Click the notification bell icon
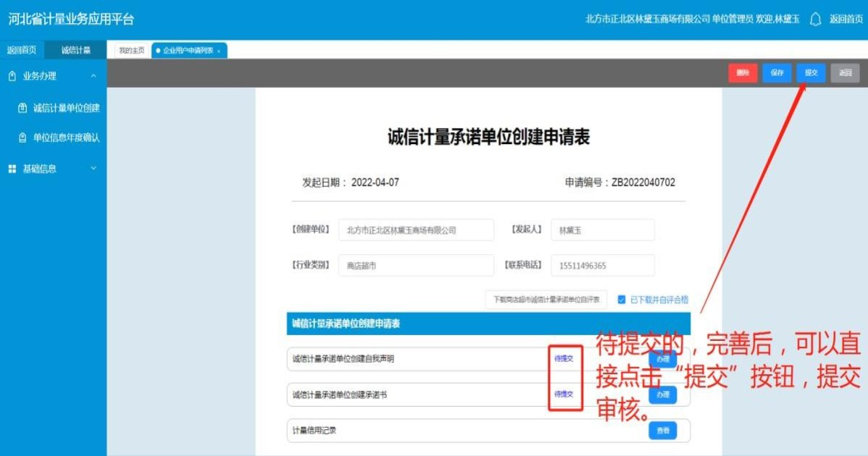 tap(815, 20)
